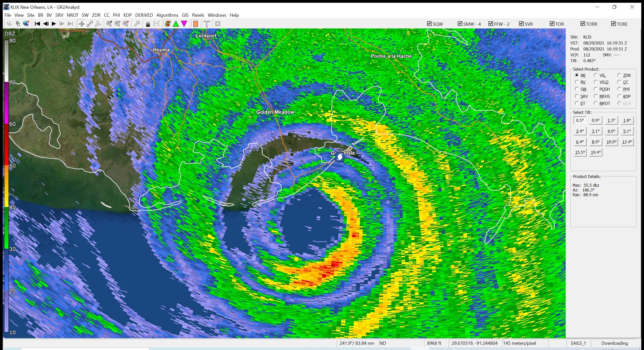The image size is (644, 350).
Task: Click hurricane marker near Grand Isle
Action: coord(339,157)
